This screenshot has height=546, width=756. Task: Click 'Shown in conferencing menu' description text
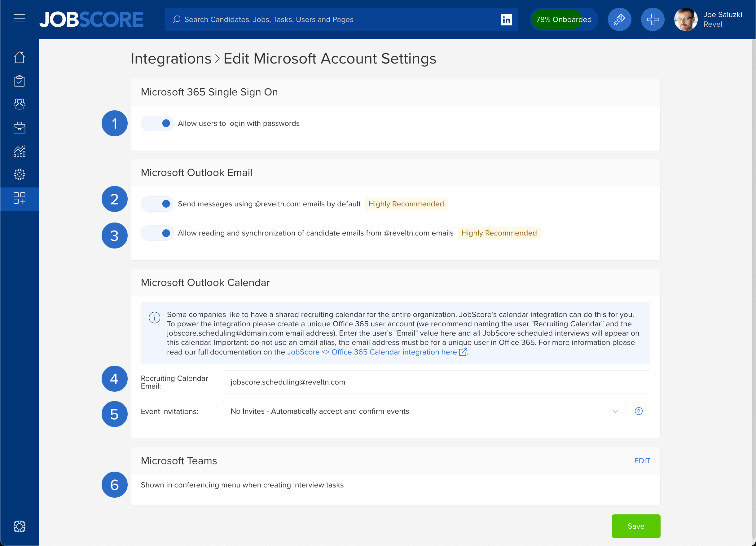242,485
